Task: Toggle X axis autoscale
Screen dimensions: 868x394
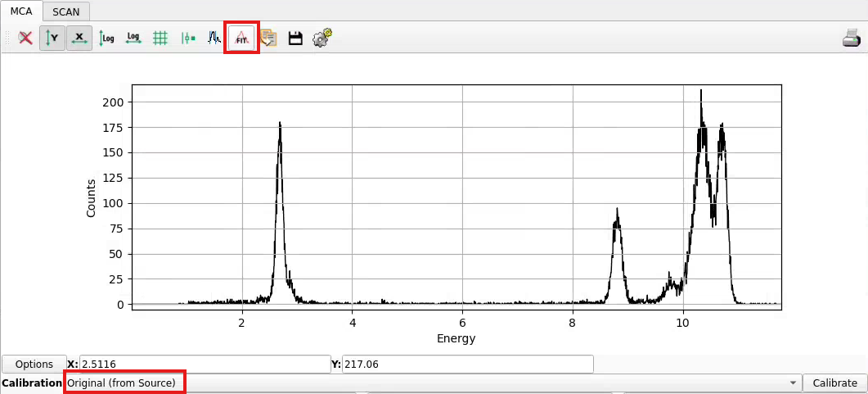Action: [x=79, y=38]
